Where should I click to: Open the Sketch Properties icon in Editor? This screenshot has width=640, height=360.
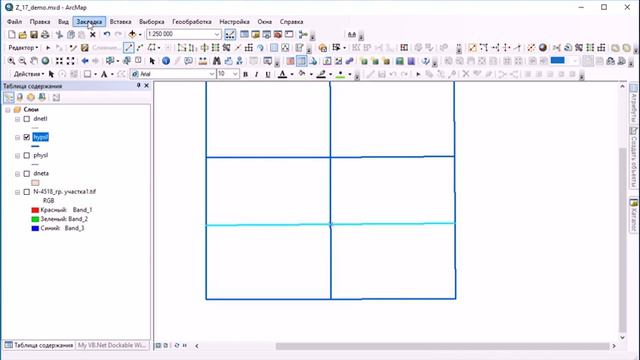coord(299,48)
